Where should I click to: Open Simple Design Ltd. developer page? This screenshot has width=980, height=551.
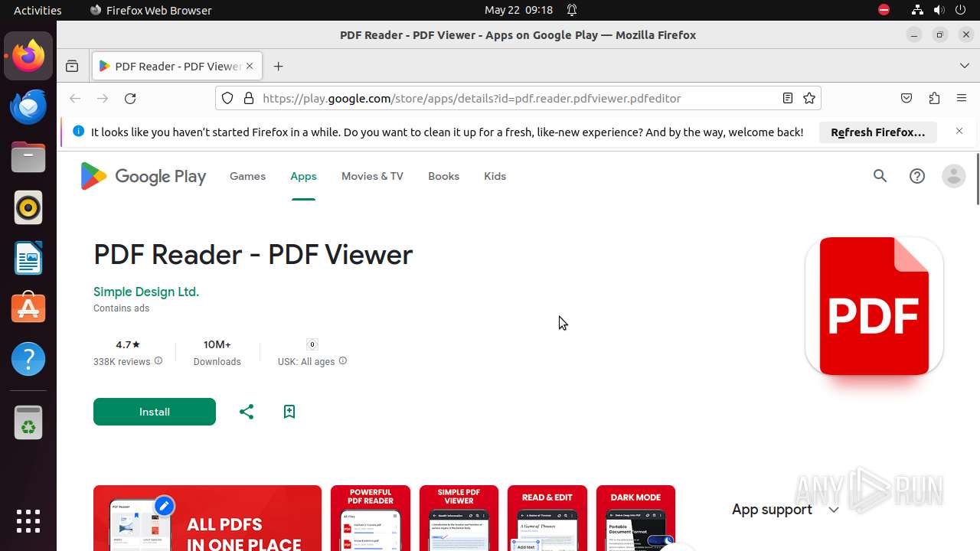tap(146, 292)
